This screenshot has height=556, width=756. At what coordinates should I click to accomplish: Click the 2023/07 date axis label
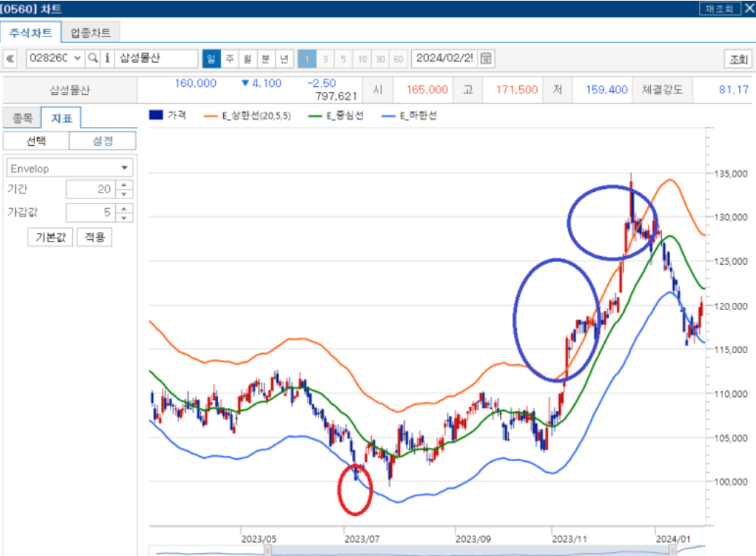click(x=362, y=538)
